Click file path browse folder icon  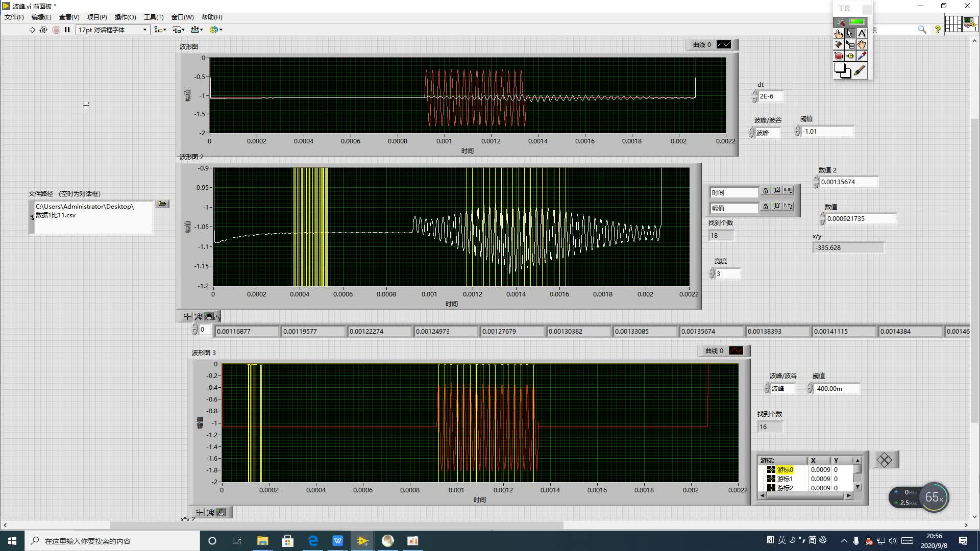tap(162, 204)
